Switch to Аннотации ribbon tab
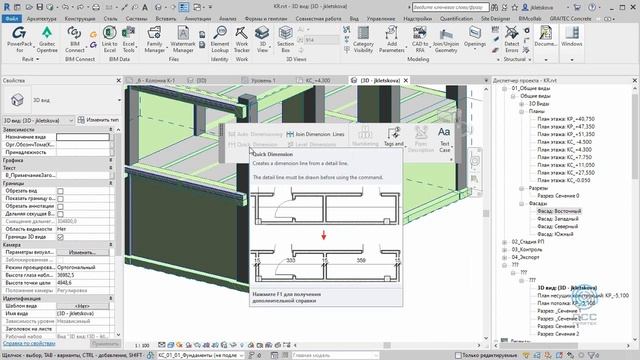This screenshot has width=640, height=360. pyautogui.click(x=198, y=19)
